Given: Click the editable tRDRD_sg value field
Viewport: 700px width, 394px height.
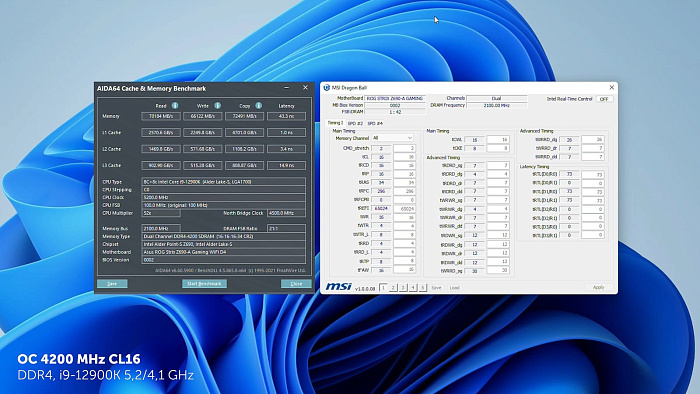Looking at the screenshot, I should pyautogui.click(x=498, y=166).
